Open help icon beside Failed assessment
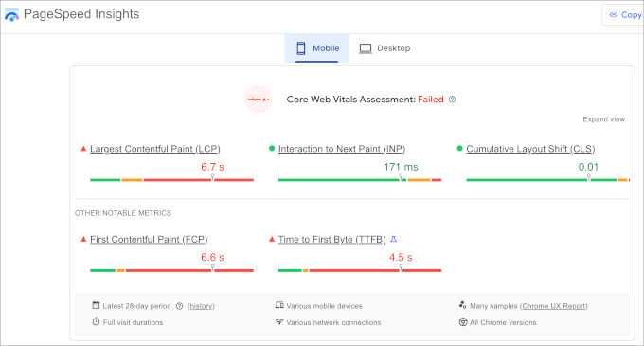The image size is (644, 346). pos(452,100)
